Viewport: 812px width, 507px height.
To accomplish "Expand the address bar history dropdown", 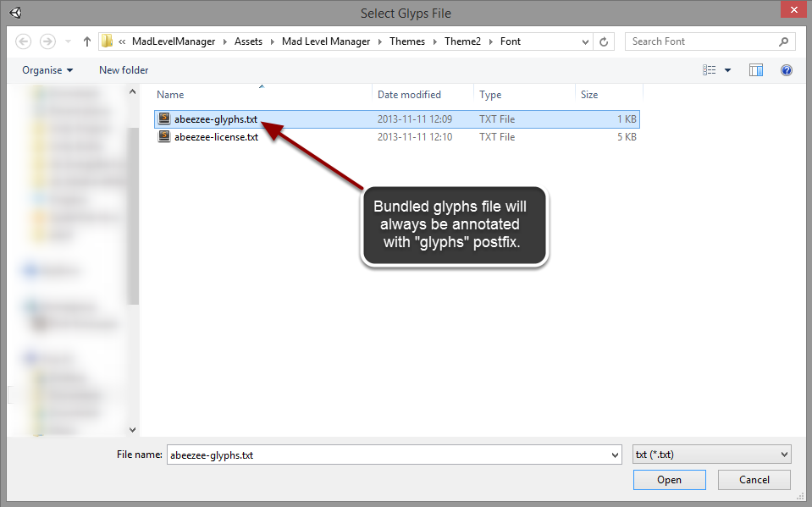I will (x=586, y=41).
